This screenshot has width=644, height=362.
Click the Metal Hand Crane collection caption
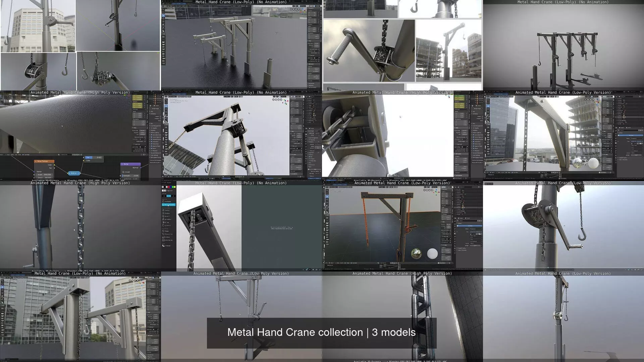321,333
